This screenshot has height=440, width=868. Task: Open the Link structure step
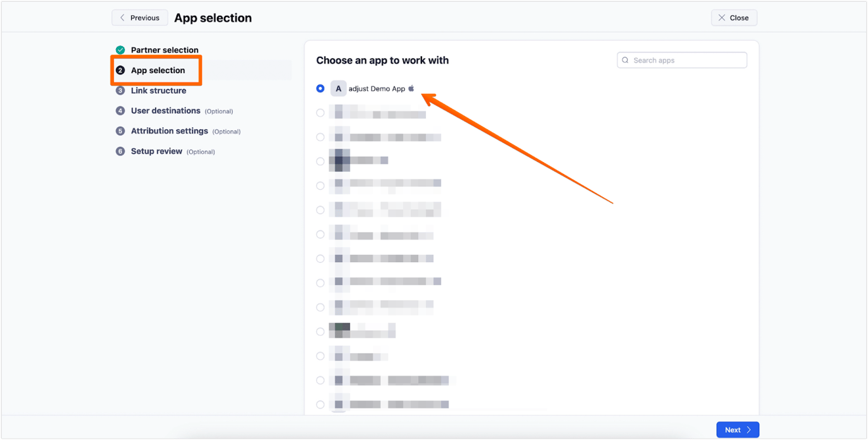click(x=159, y=90)
